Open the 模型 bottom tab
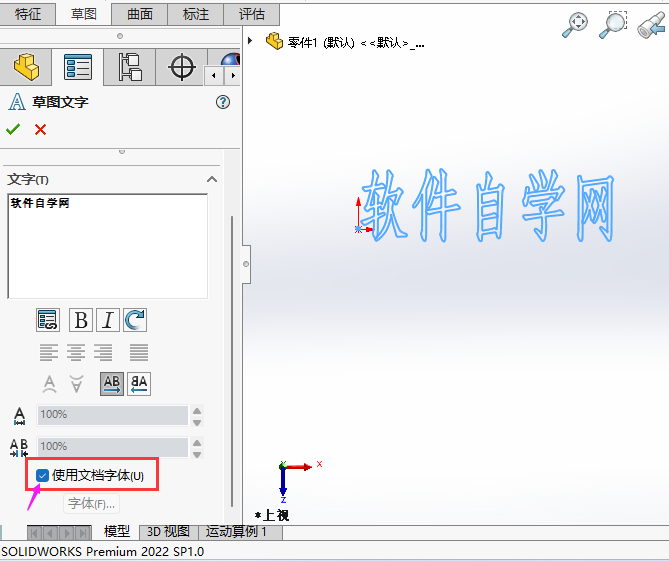Image resolution: width=669 pixels, height=561 pixels. tap(116, 532)
